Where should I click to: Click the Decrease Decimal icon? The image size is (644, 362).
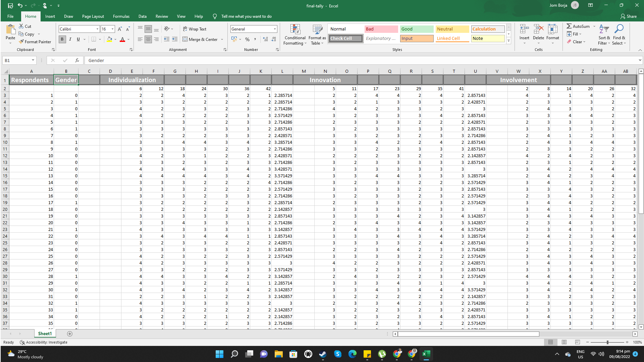coord(274,39)
